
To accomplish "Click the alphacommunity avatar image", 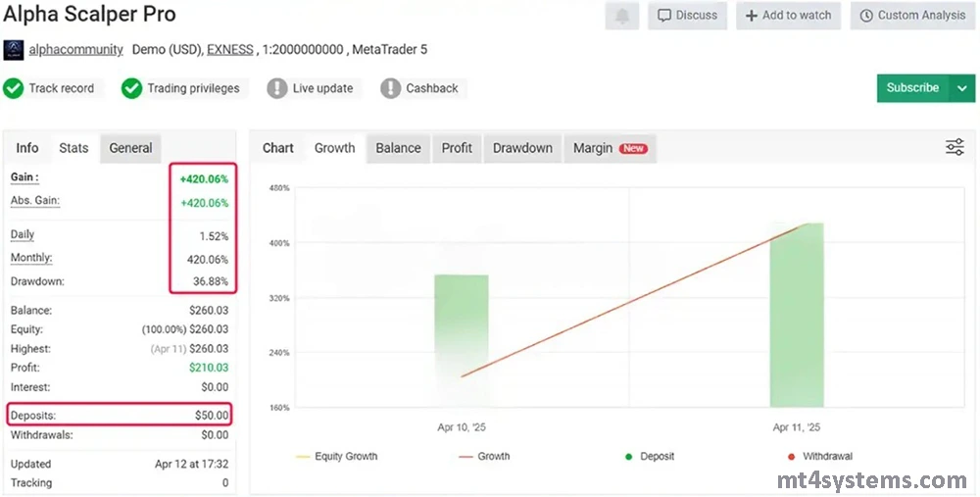I will point(14,50).
